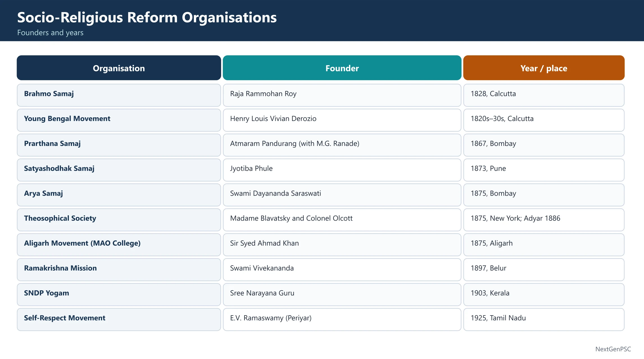The height and width of the screenshot is (359, 644).
Task: Select the SNDP Yogam cell
Action: (x=119, y=295)
